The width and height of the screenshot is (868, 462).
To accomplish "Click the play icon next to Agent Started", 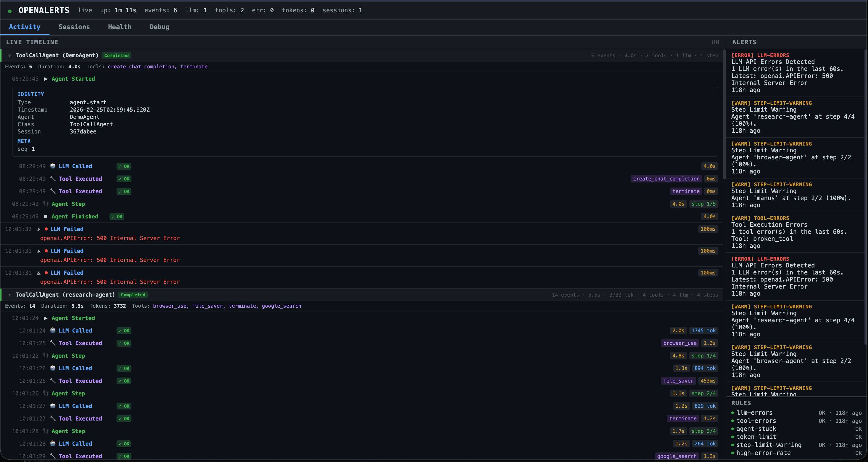I will 45,79.
